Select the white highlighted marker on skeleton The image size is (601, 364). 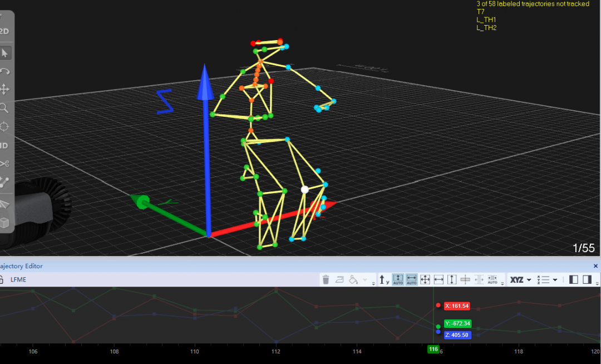tap(304, 190)
